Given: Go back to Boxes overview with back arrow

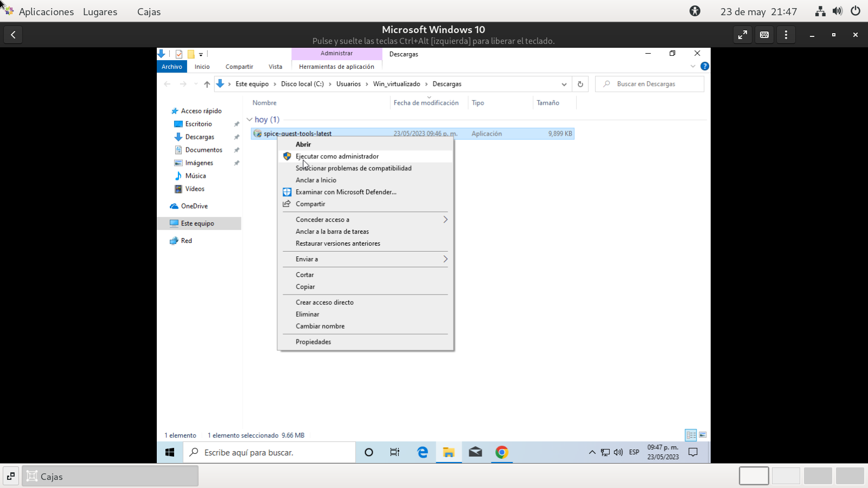Looking at the screenshot, I should pyautogui.click(x=13, y=35).
